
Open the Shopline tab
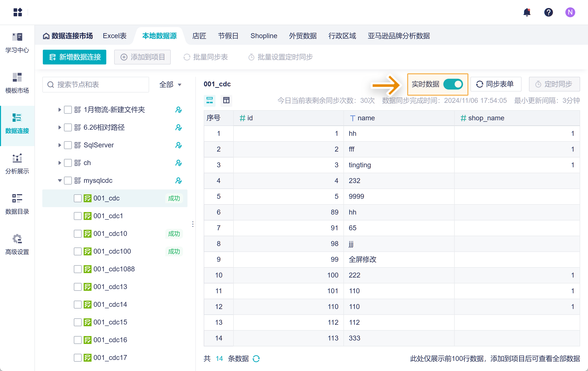tap(264, 36)
